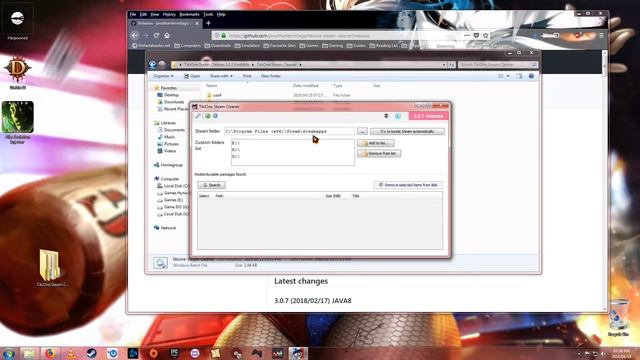The height and width of the screenshot is (360, 640).
Task: Bookmark this page with the star icon
Action: [x=485, y=36]
